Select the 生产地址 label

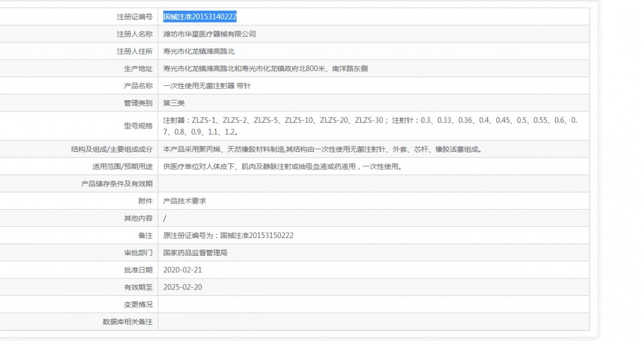(x=138, y=69)
